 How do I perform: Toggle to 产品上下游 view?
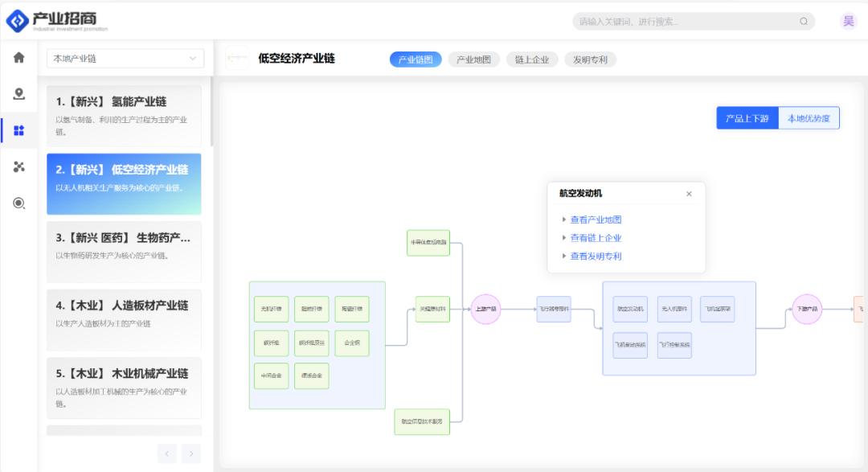(x=747, y=118)
